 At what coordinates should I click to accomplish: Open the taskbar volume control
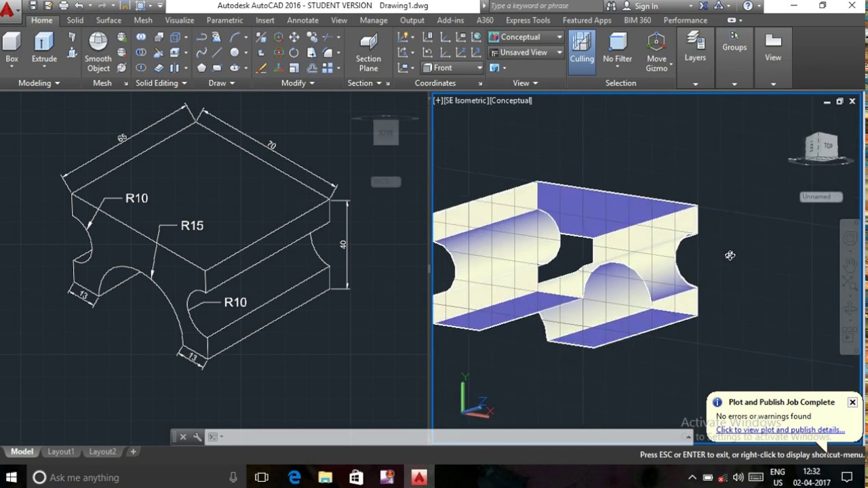point(738,477)
